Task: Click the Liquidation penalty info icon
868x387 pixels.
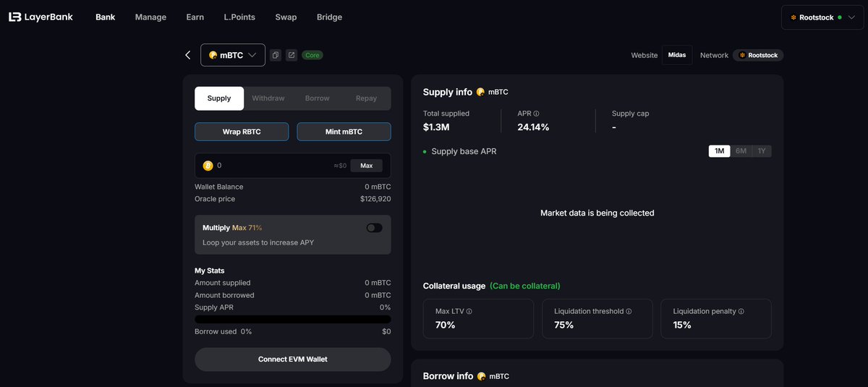Action: (x=741, y=312)
